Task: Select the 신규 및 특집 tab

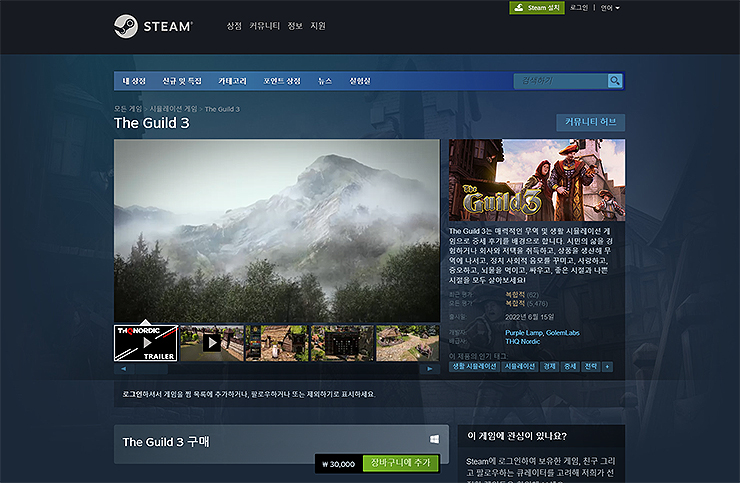Action: 182,81
